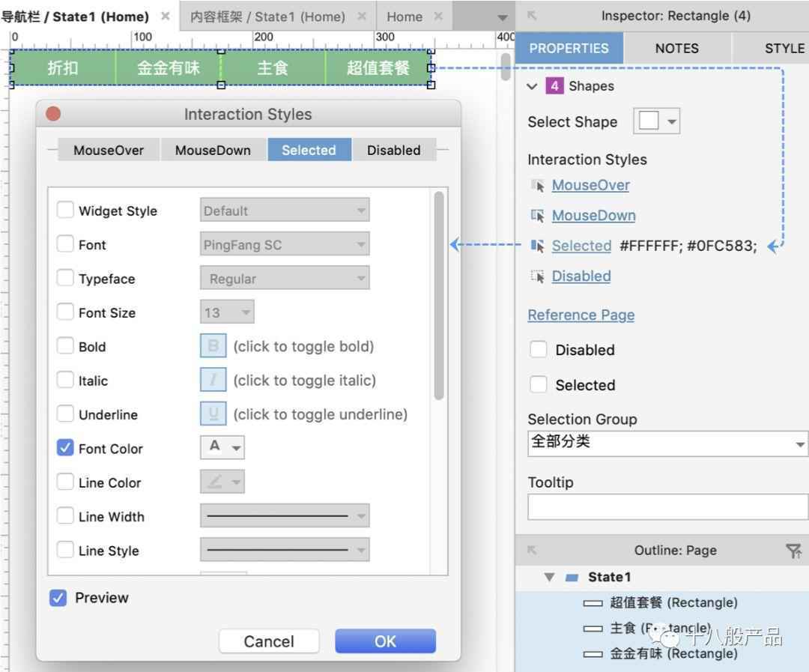Enable the Line Color checkbox
809x672 pixels.
65,482
